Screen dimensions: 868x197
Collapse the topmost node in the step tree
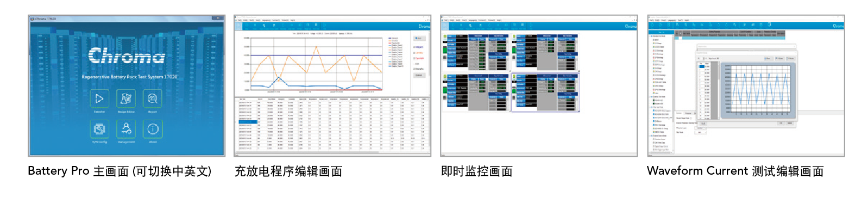[651, 36]
